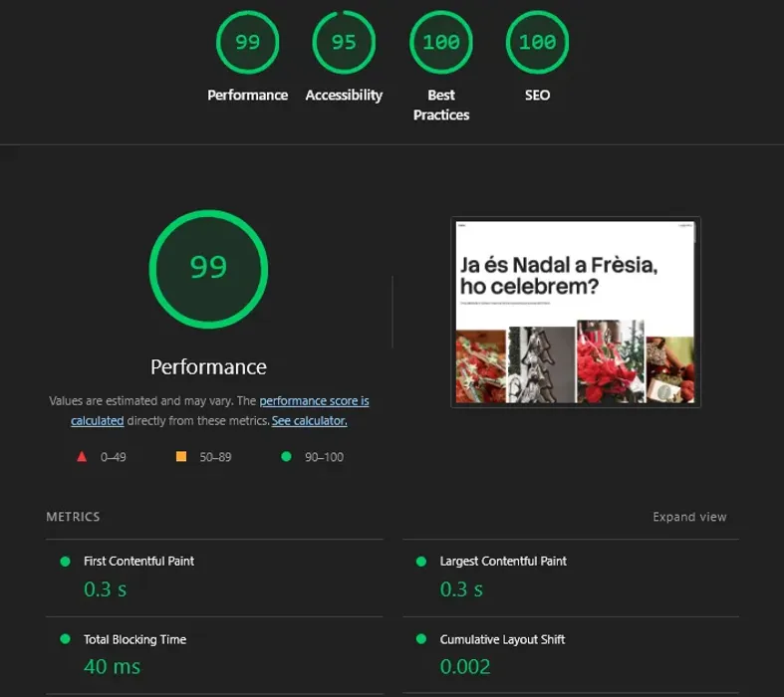Click the green dot beside First Contentful Paint
Screen dimensions: 784x697
[65, 562]
